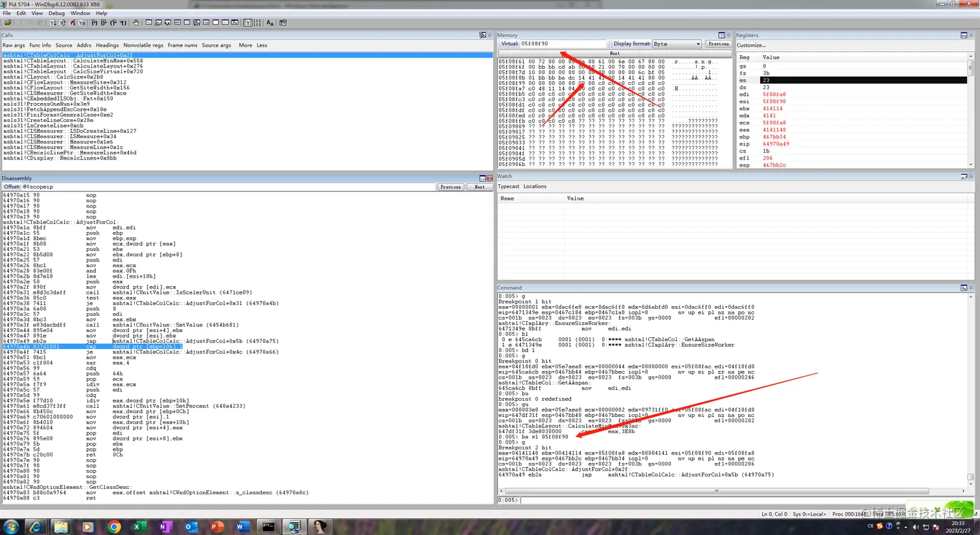Click the hand-shaped Breakpoint toolbar icon
The height and width of the screenshot is (535, 980).
click(x=135, y=23)
